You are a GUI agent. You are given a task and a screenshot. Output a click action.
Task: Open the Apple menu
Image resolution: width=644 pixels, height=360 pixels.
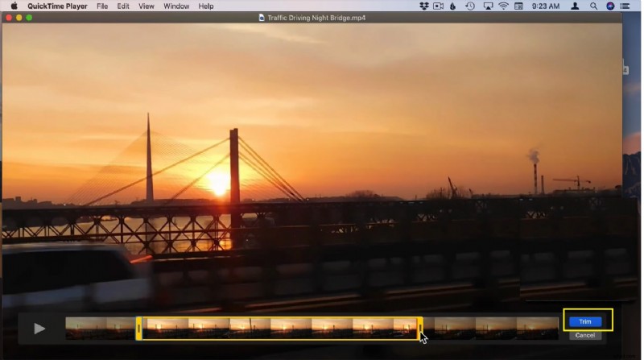(14, 6)
